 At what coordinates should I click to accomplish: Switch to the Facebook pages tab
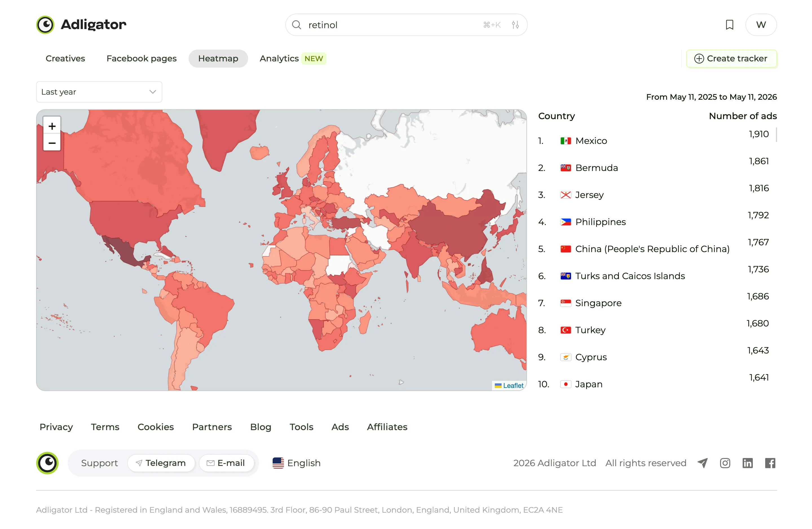click(142, 59)
